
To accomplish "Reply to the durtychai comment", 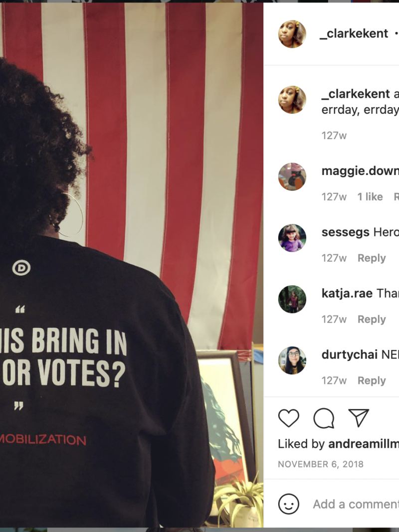I will [x=372, y=381].
